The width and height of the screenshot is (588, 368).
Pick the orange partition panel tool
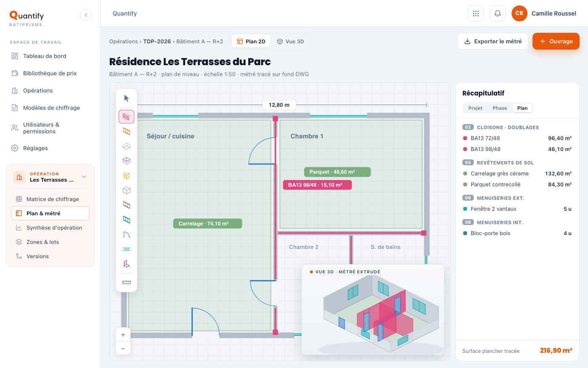click(x=126, y=132)
